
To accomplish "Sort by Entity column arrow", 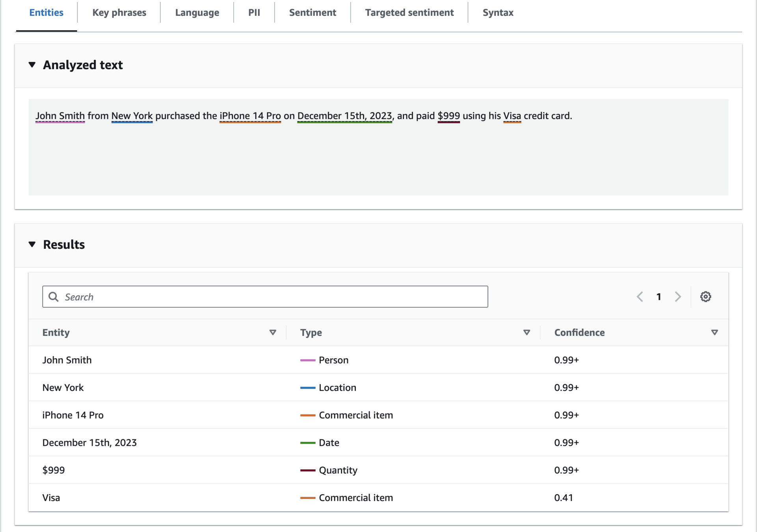I will tap(273, 333).
